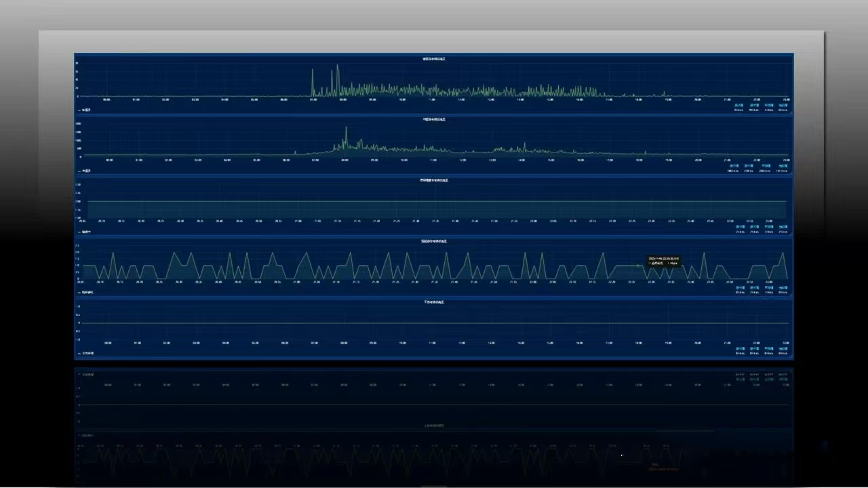Sort top panel legend by its first column header
This screenshot has width=868, height=488.
click(739, 105)
